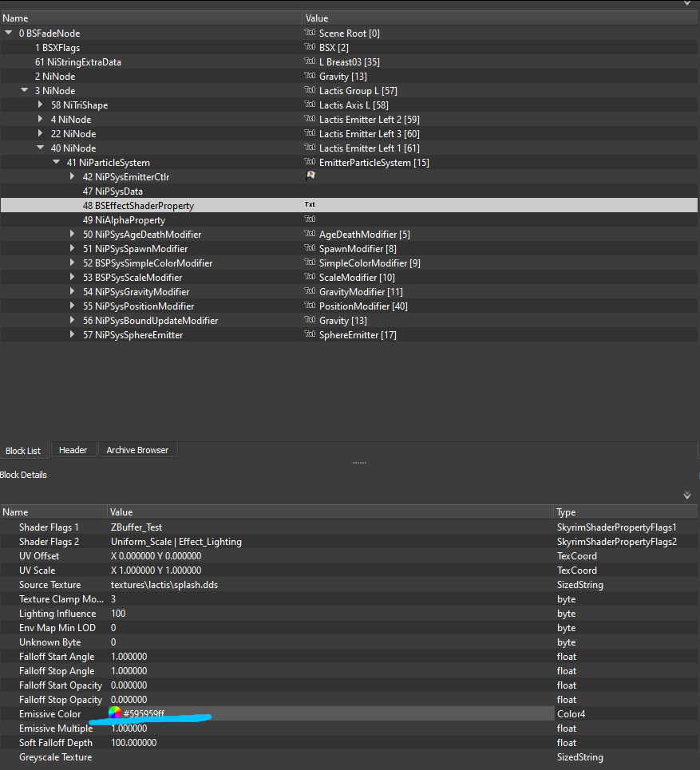This screenshot has width=700, height=770.
Task: Click the Txt icon beside Scene Root [0]
Action: point(310,33)
